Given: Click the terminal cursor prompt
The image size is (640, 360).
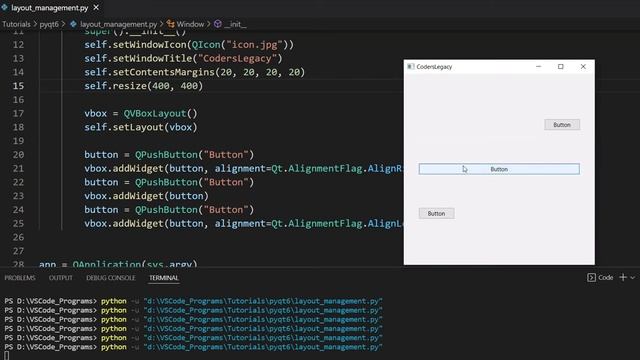Looking at the screenshot, I should [x=7, y=356].
